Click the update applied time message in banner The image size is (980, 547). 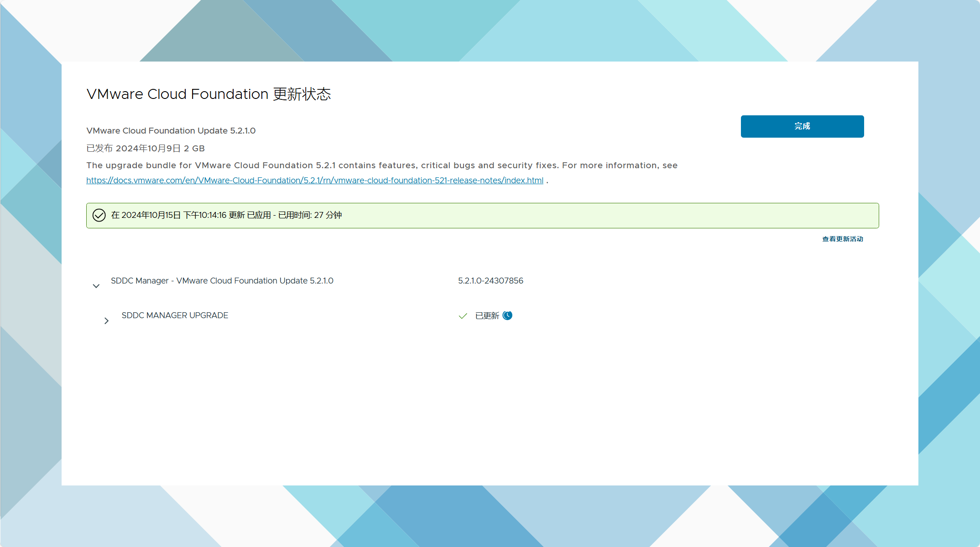[226, 215]
